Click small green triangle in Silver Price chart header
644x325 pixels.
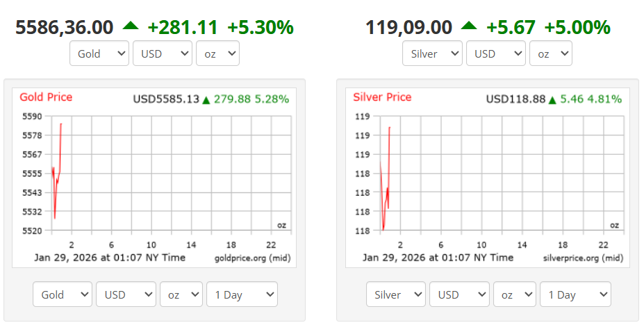(552, 100)
